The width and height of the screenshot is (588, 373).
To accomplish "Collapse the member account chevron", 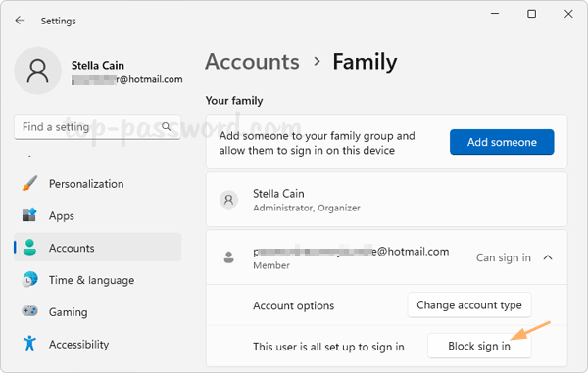I will coord(548,257).
